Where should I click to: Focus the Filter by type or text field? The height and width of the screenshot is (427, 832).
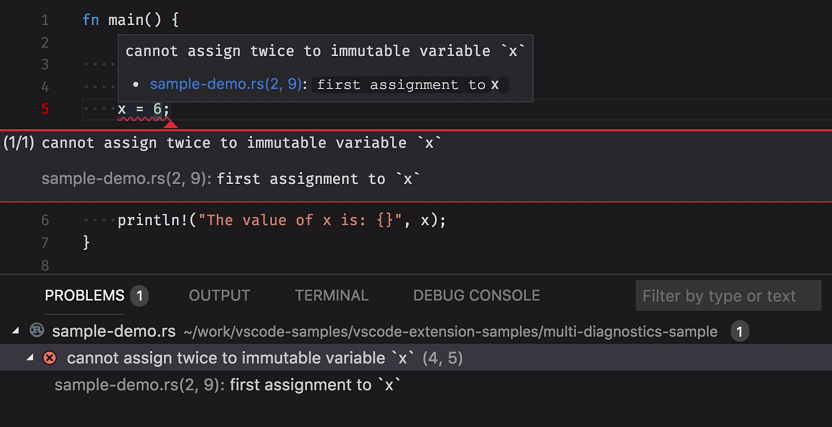(727, 296)
